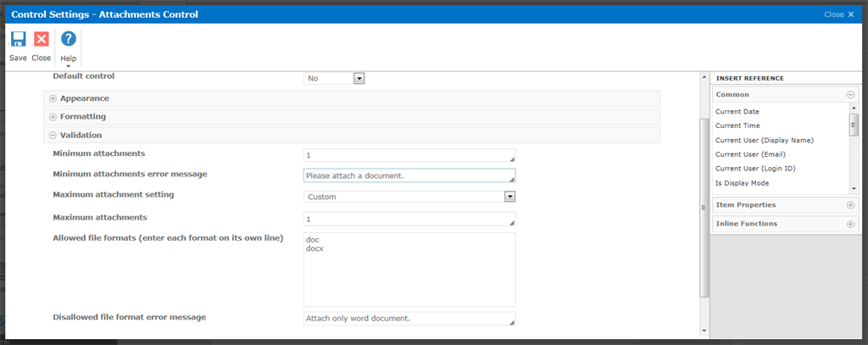The image size is (868, 345).
Task: Click the Disallowed file format error field
Action: pos(409,319)
